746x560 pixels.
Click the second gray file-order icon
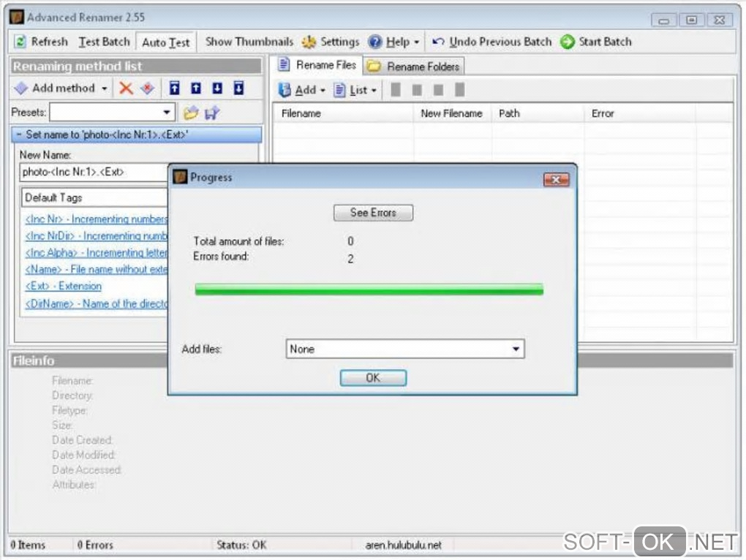417,90
